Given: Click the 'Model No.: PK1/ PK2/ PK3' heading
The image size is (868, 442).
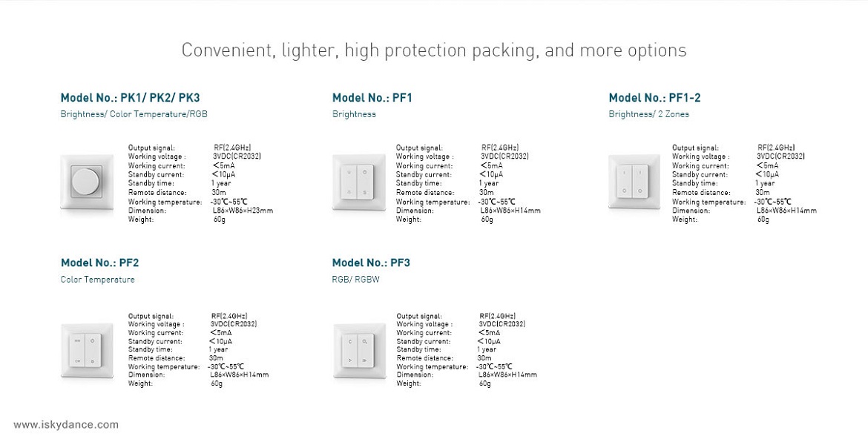Looking at the screenshot, I should pos(130,98).
